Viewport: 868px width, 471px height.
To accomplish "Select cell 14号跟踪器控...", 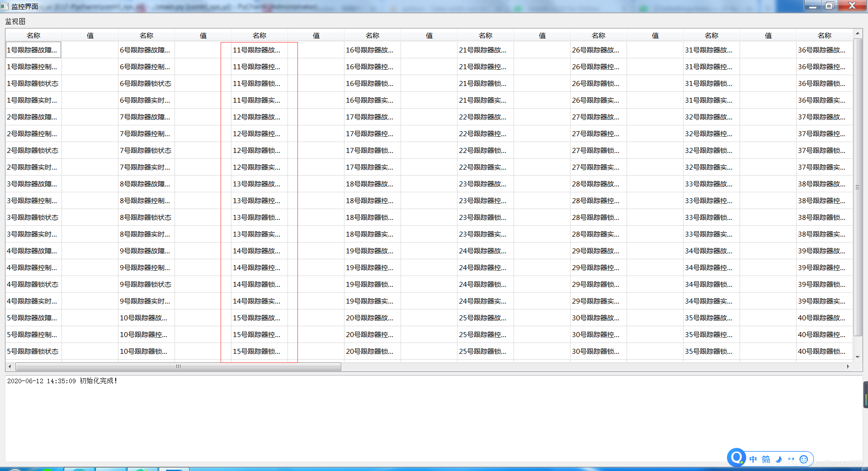I will [x=259, y=267].
